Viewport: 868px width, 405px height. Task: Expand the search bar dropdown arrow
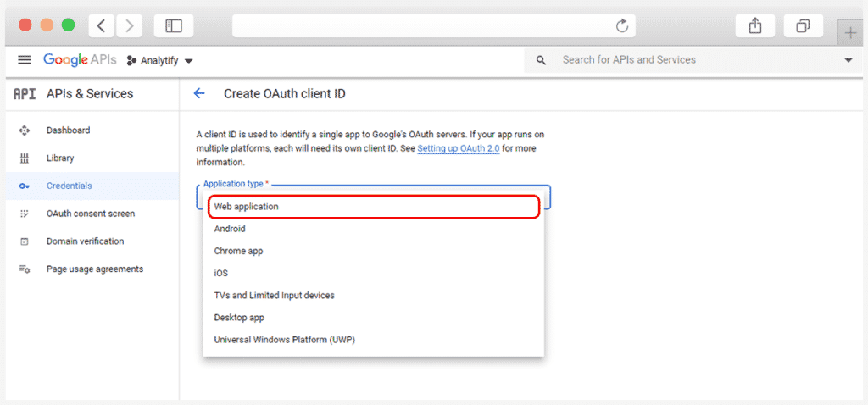[849, 60]
